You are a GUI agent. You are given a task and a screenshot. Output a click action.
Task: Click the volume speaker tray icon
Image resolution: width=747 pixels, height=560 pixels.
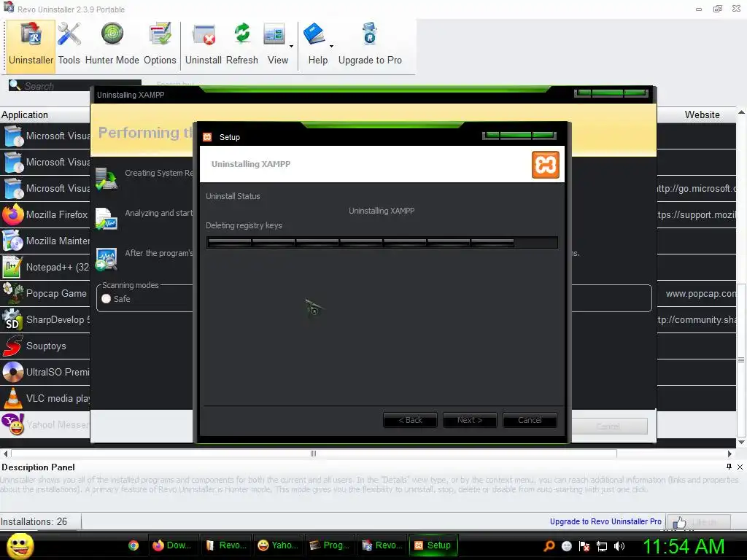619,546
